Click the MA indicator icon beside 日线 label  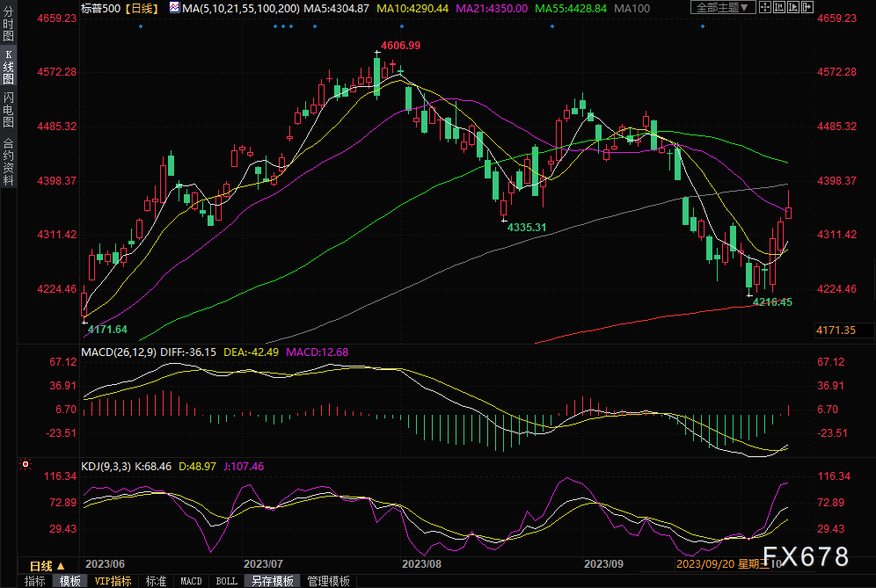tap(174, 8)
